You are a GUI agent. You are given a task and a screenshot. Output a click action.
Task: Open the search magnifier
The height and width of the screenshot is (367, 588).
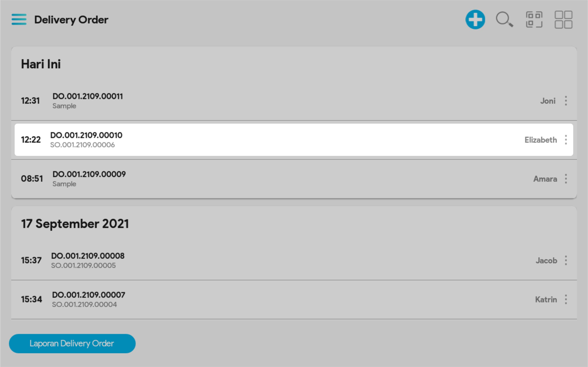504,19
